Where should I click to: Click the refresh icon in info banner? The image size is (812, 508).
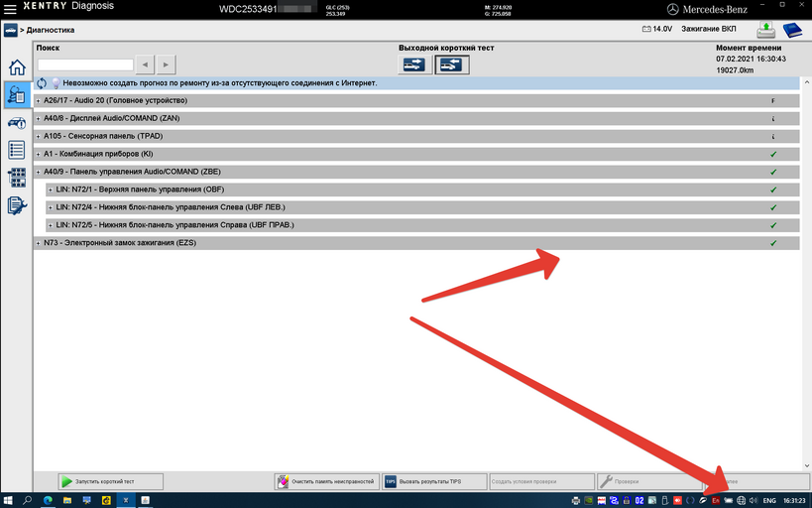coord(42,83)
